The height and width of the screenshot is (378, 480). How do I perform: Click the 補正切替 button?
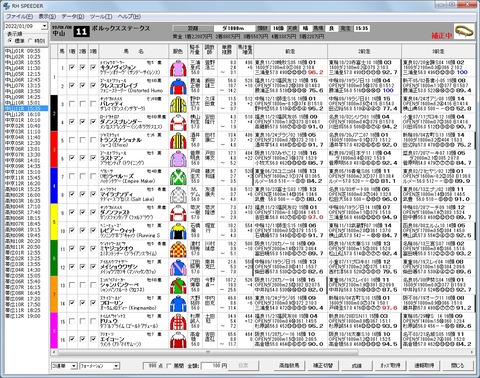(x=323, y=366)
